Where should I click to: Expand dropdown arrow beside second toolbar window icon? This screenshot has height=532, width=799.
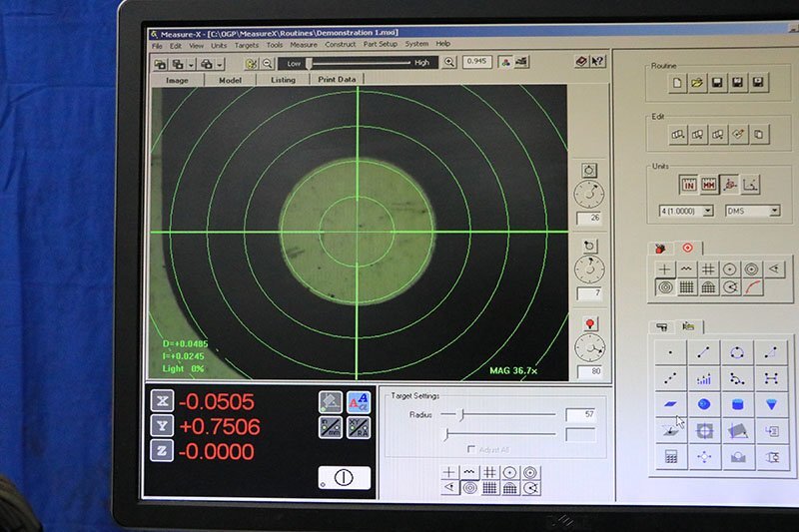(x=191, y=65)
